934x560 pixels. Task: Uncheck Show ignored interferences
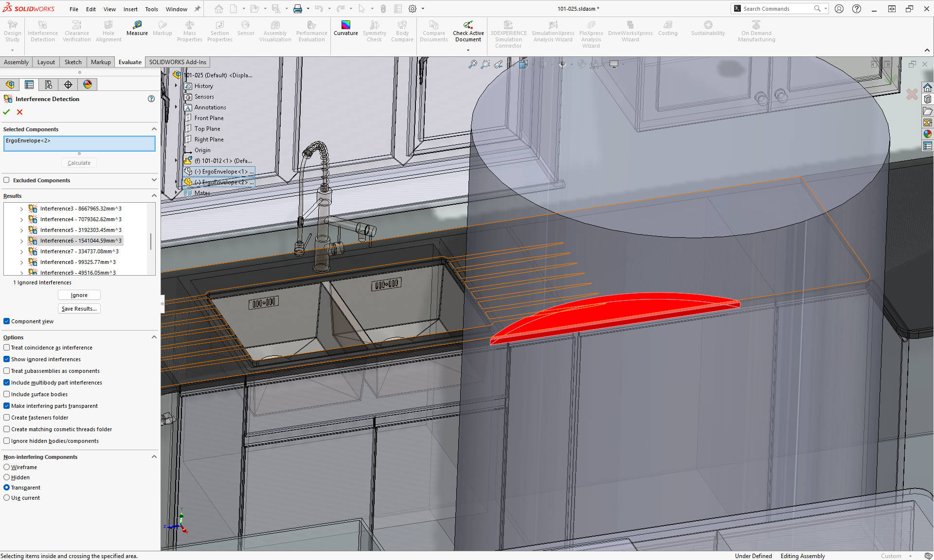pyautogui.click(x=6, y=359)
